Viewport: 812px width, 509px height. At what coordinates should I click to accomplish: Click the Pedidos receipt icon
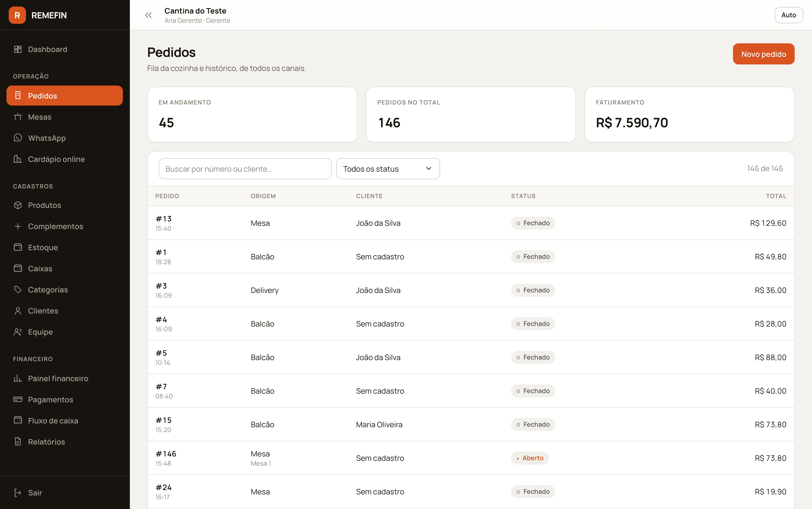coord(18,96)
